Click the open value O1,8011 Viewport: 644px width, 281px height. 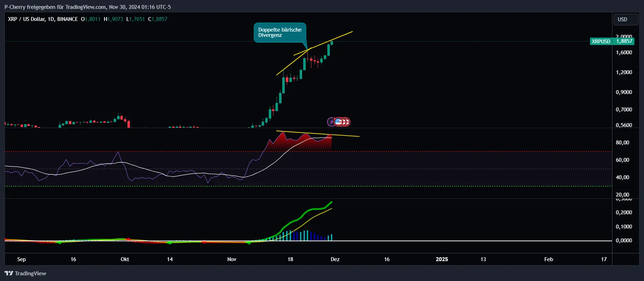pos(91,19)
